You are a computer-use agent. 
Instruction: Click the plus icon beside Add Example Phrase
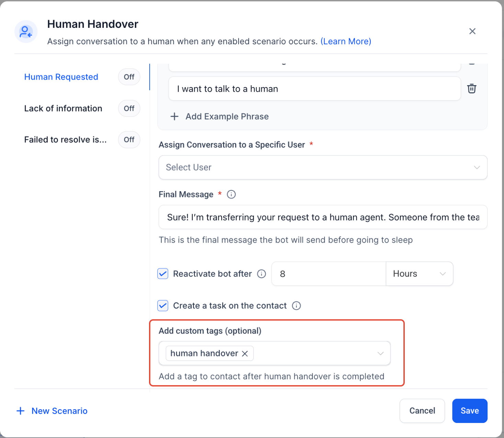click(174, 116)
